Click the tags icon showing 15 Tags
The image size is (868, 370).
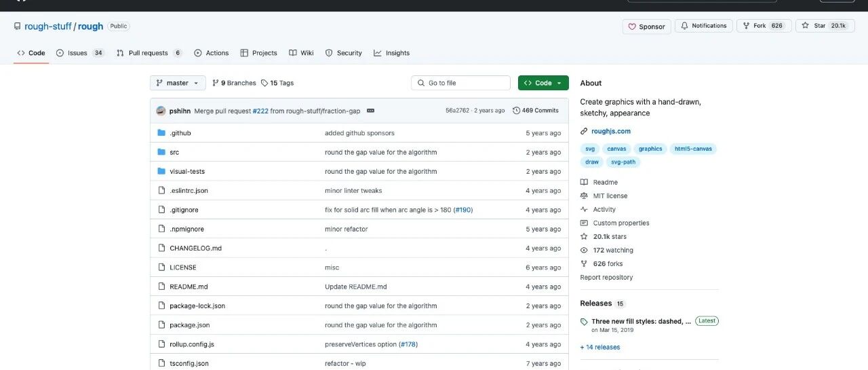tap(264, 83)
